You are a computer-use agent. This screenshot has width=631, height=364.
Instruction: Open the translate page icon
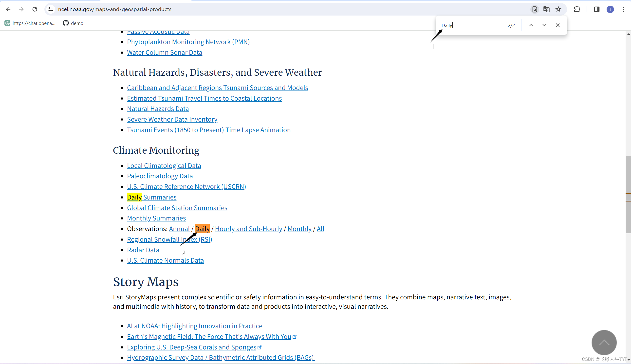click(546, 9)
